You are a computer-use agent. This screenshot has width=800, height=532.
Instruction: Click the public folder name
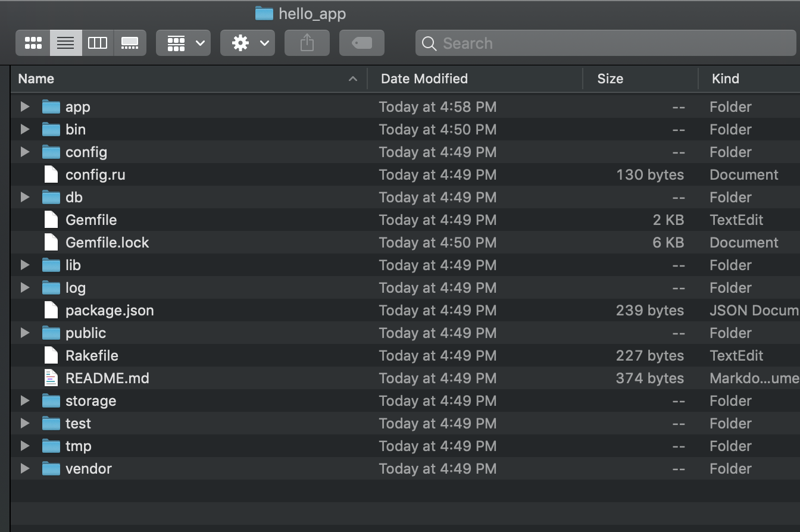click(86, 333)
